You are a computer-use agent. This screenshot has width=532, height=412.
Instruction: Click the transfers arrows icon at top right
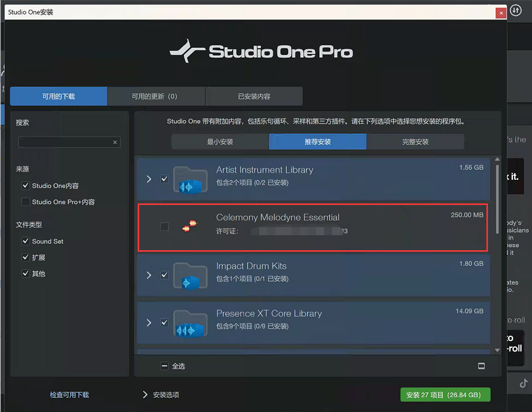coord(516,11)
